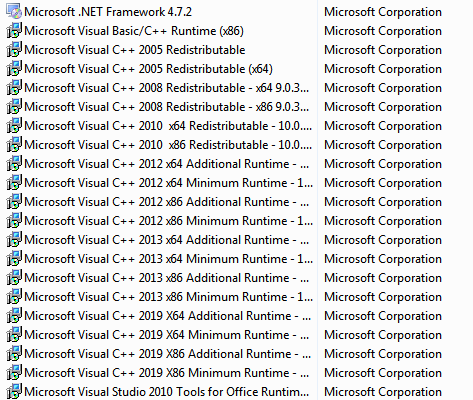The width and height of the screenshot is (473, 400).
Task: Click the .NET Framework 4.7.2 installer icon
Action: (14, 11)
